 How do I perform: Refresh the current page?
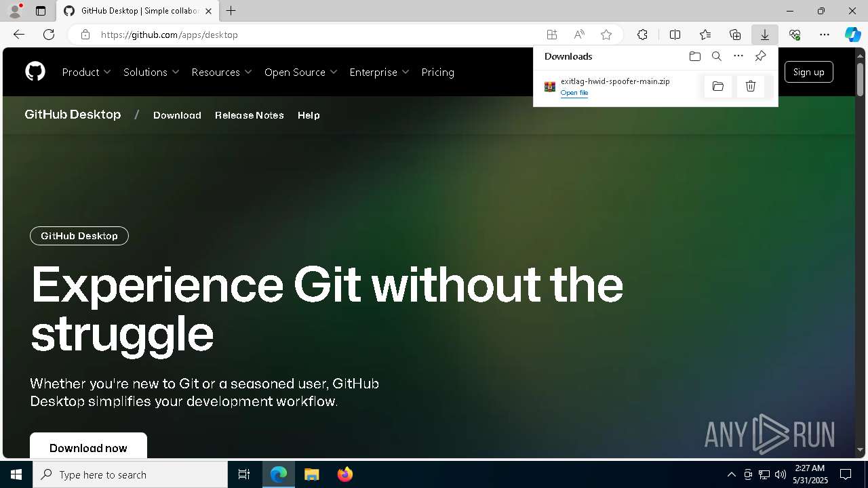point(49,35)
